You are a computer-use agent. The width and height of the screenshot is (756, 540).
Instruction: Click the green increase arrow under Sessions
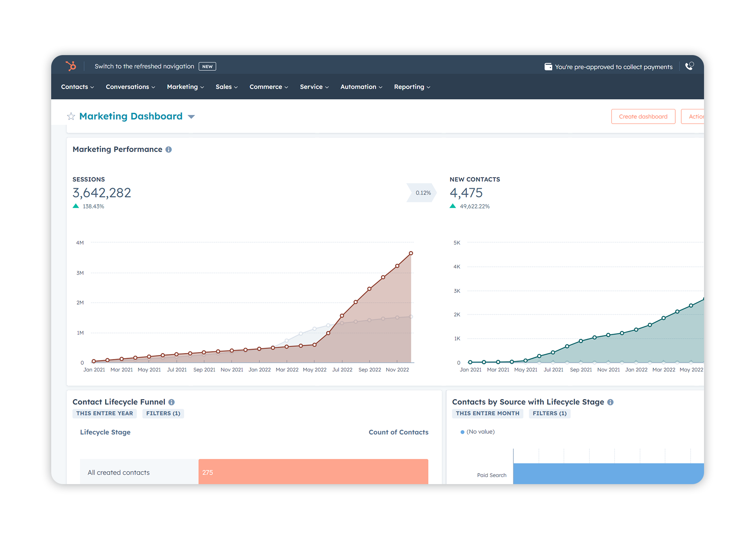pyautogui.click(x=76, y=205)
